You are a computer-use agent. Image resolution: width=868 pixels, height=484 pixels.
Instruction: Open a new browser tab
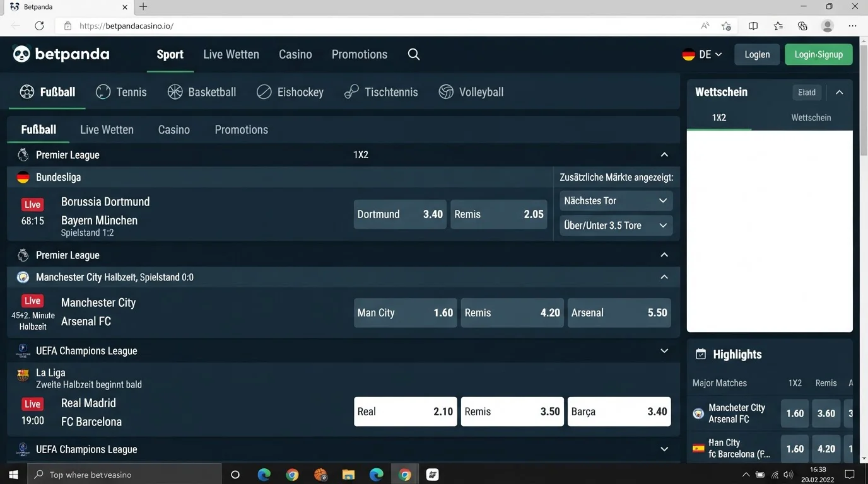click(x=143, y=7)
